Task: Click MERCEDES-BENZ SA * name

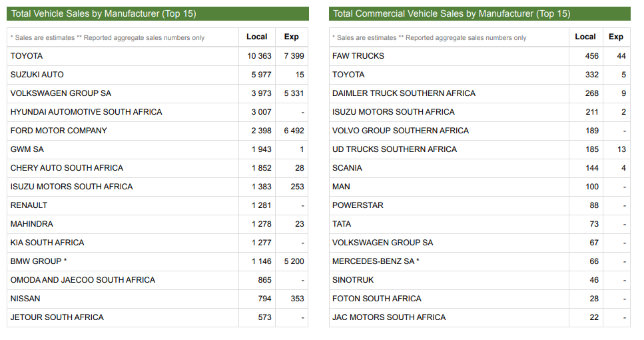Action: tap(376, 261)
